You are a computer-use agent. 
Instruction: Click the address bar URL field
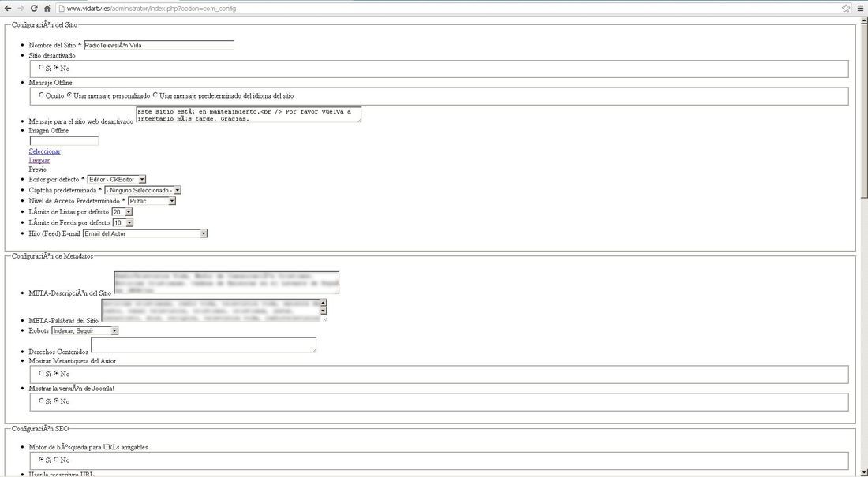click(448, 9)
